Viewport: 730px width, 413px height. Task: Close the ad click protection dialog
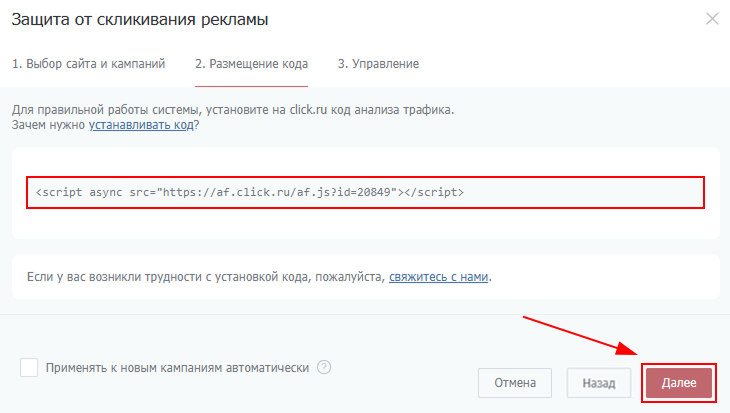[712, 19]
